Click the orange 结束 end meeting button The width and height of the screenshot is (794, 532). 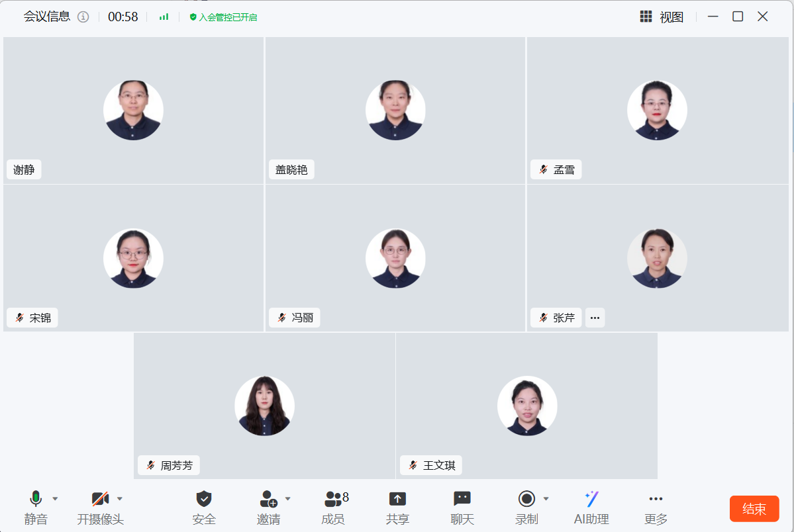[754, 509]
